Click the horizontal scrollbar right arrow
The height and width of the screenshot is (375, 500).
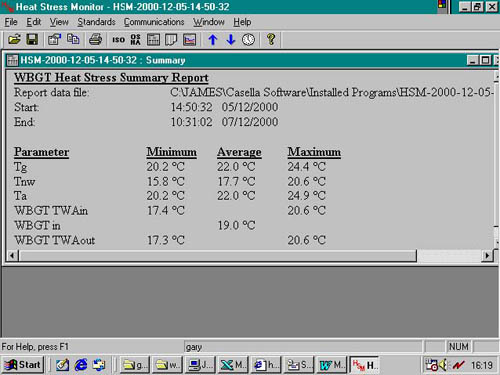[x=487, y=256]
